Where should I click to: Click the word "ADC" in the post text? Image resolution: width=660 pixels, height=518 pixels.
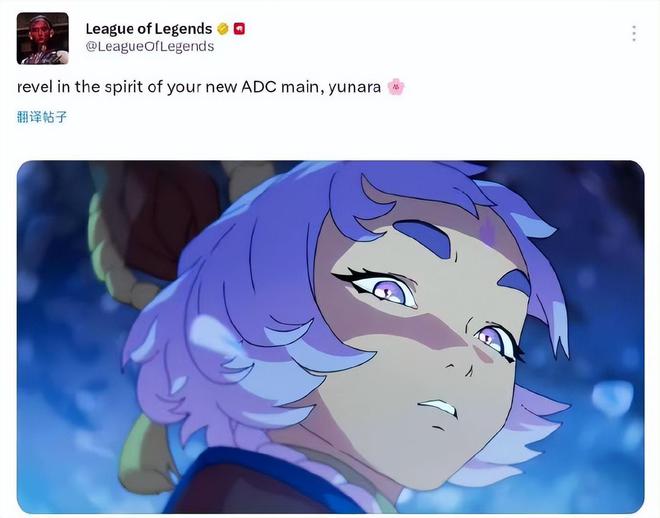coord(259,87)
